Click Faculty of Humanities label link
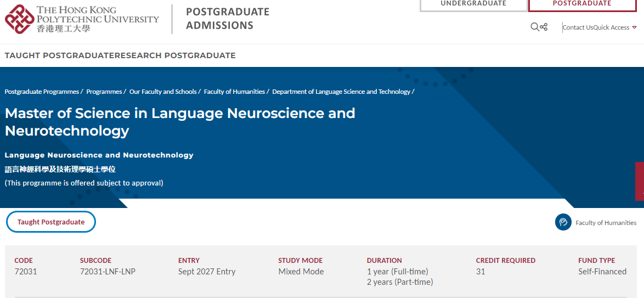 coord(606,223)
